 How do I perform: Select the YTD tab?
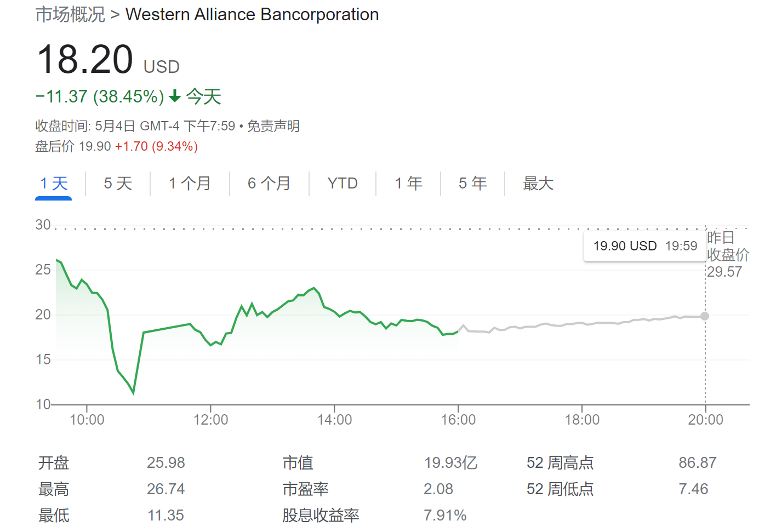(x=343, y=184)
